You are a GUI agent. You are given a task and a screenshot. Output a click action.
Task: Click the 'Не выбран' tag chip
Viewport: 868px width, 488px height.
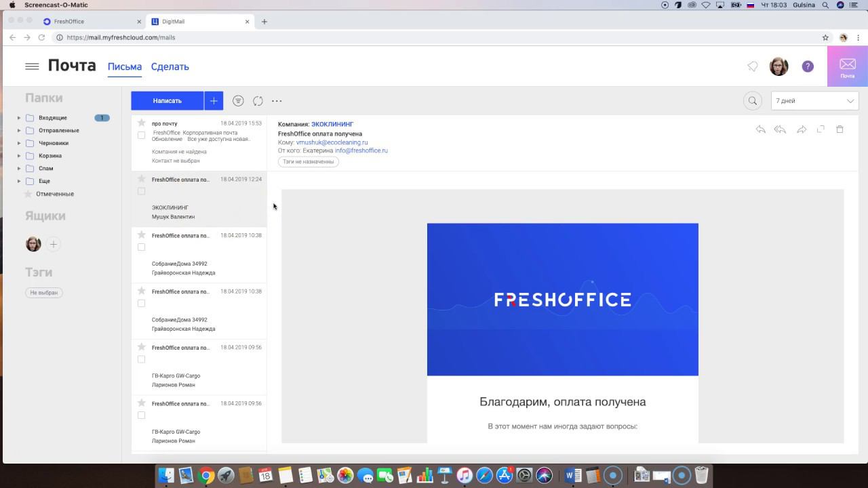pyautogui.click(x=44, y=293)
